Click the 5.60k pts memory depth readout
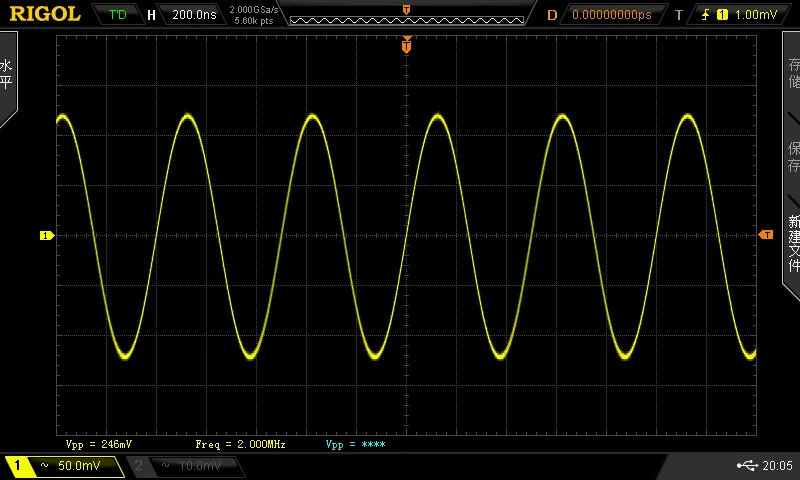 254,21
